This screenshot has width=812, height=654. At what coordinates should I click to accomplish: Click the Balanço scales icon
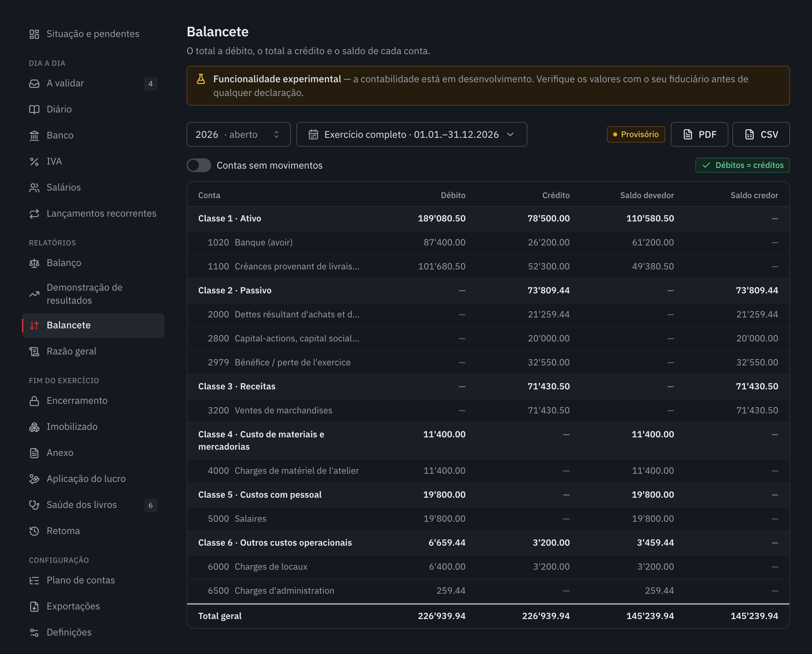tap(34, 263)
